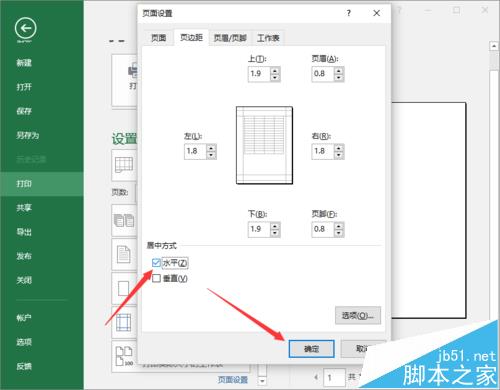
Task: Switch to the 工作表 tab
Action: (268, 38)
